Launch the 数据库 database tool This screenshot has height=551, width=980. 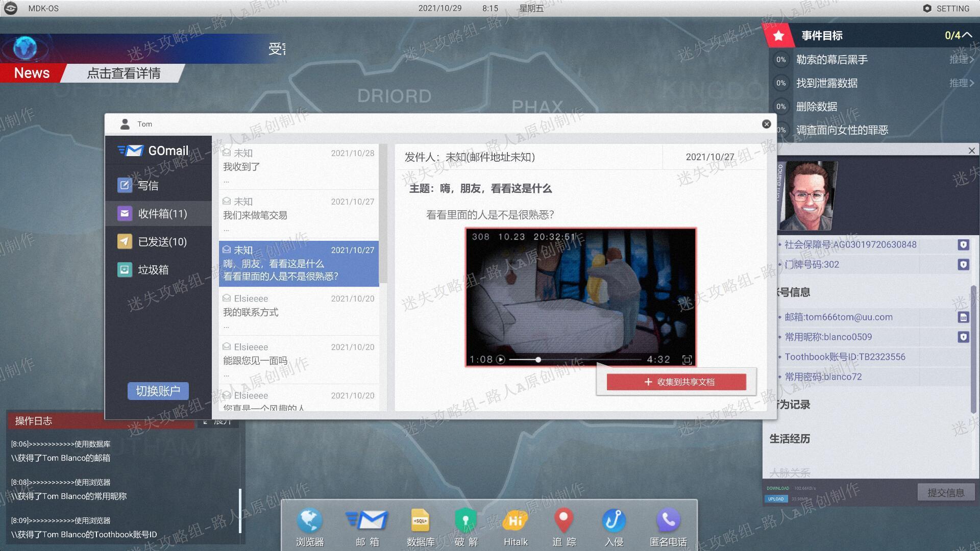click(421, 526)
